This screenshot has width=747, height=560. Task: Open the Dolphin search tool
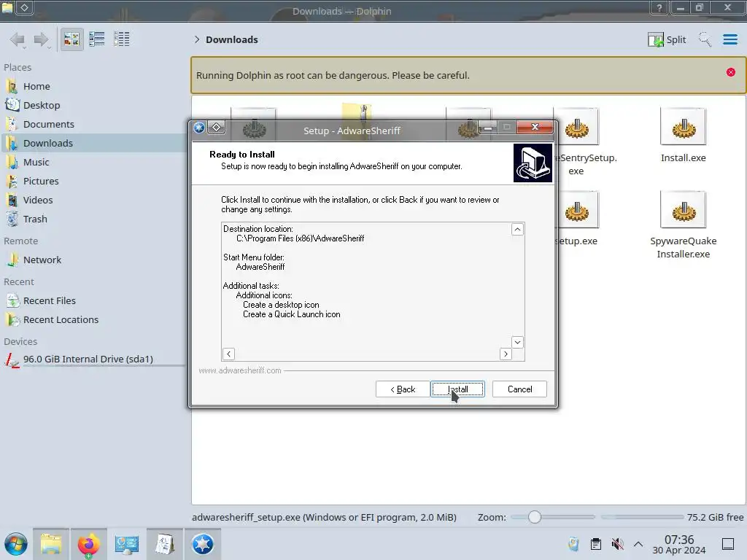705,39
